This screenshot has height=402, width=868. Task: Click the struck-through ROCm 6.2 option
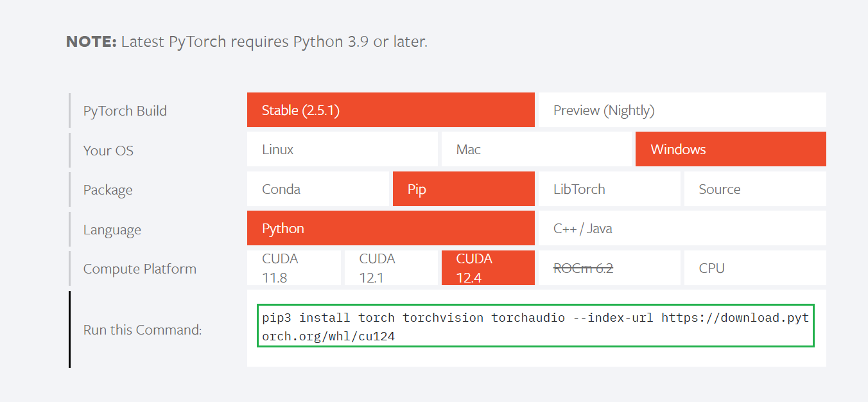pos(608,268)
